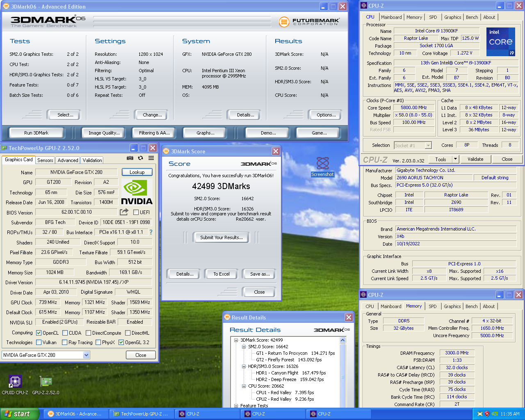Open the CPU-Z Tools dropdown arrow
The height and width of the screenshot is (420, 525).
[x=455, y=159]
